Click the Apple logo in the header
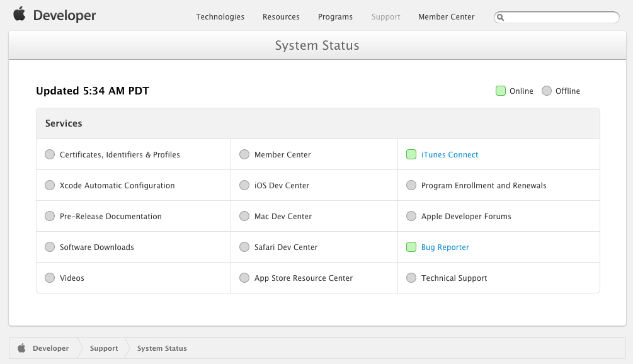Viewport: 633px width, 364px height. pos(20,14)
